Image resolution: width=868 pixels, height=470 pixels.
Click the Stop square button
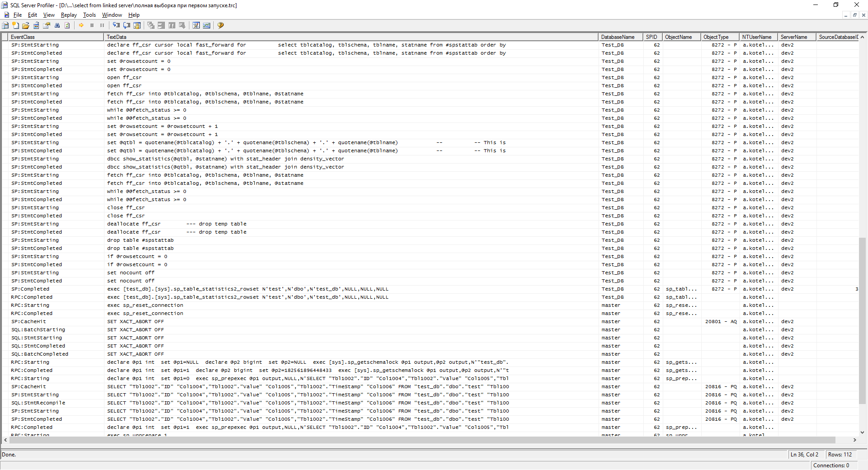[92, 25]
